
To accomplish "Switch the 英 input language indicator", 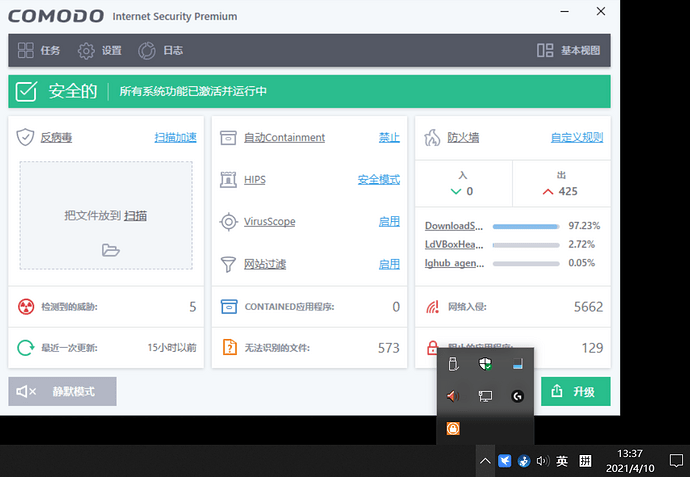I will pos(562,461).
